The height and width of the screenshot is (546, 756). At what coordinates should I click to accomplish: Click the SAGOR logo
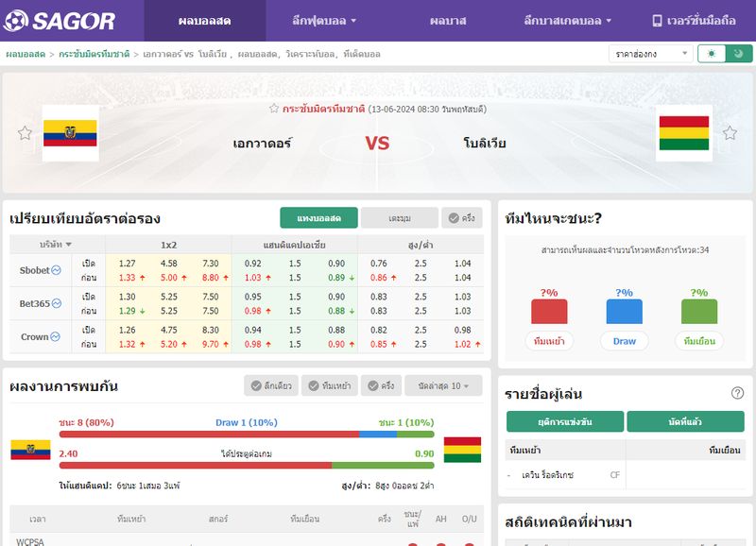[x=60, y=21]
